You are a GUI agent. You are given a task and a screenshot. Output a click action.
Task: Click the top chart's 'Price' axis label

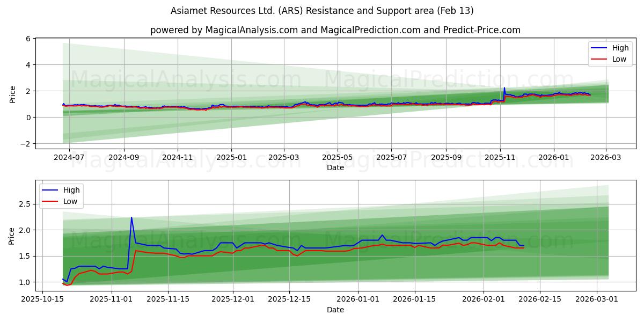pos(13,93)
